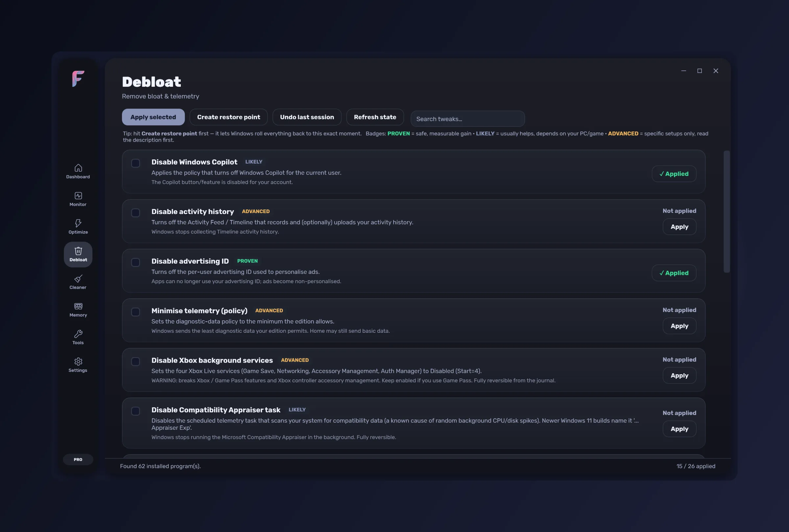Focus the Search tweaks field
The width and height of the screenshot is (789, 532).
click(x=468, y=119)
